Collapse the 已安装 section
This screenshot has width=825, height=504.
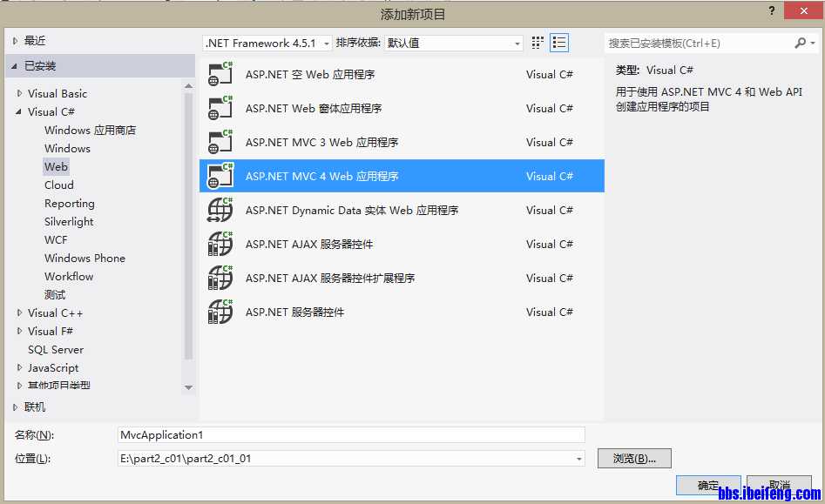[14, 65]
